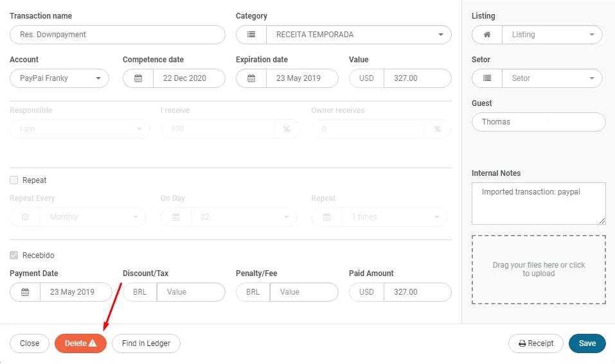This screenshot has width=615, height=364.
Task: Click calendar icon for Competence date
Action: click(x=138, y=78)
